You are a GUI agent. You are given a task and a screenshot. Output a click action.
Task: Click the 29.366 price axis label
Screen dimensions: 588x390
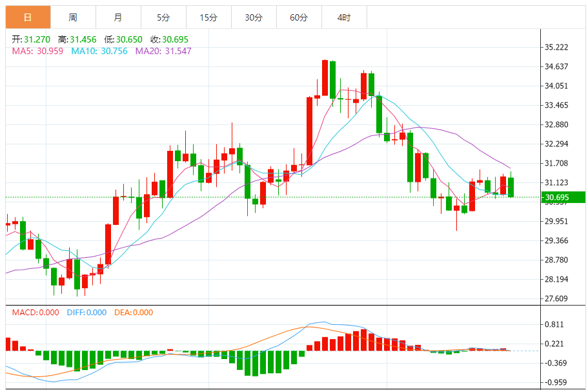pyautogui.click(x=556, y=240)
